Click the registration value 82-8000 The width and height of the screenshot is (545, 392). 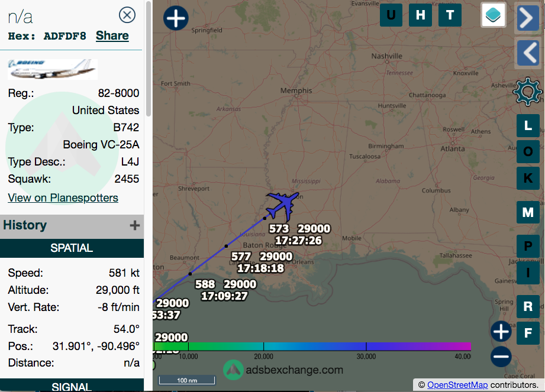click(x=118, y=93)
